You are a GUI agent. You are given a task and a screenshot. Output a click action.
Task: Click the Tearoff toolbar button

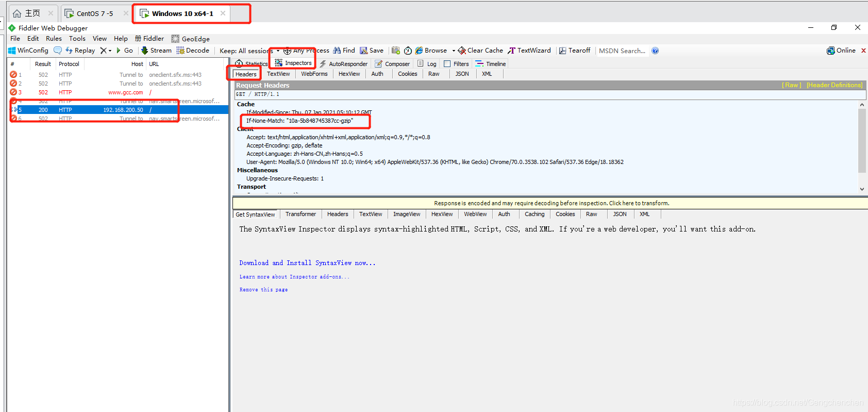click(x=575, y=51)
